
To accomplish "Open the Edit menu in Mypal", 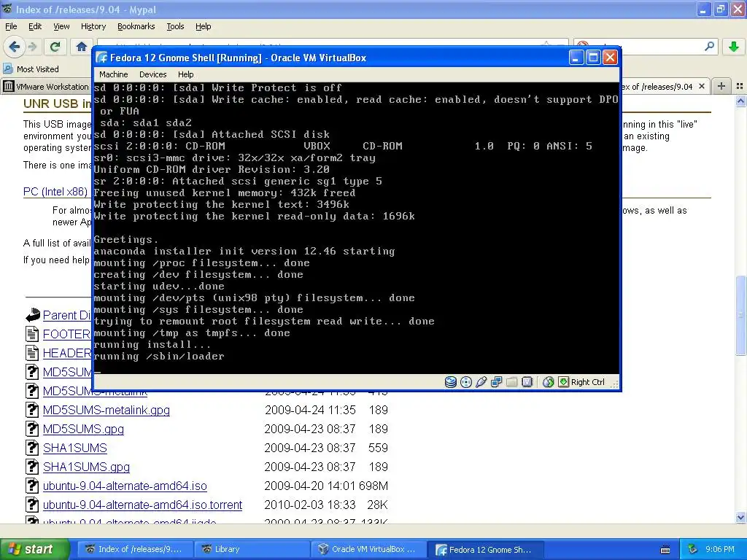I will 35,26.
